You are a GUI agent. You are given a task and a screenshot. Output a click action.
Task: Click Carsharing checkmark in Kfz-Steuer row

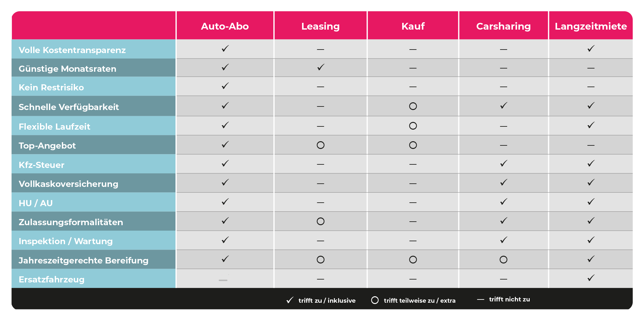(x=504, y=164)
